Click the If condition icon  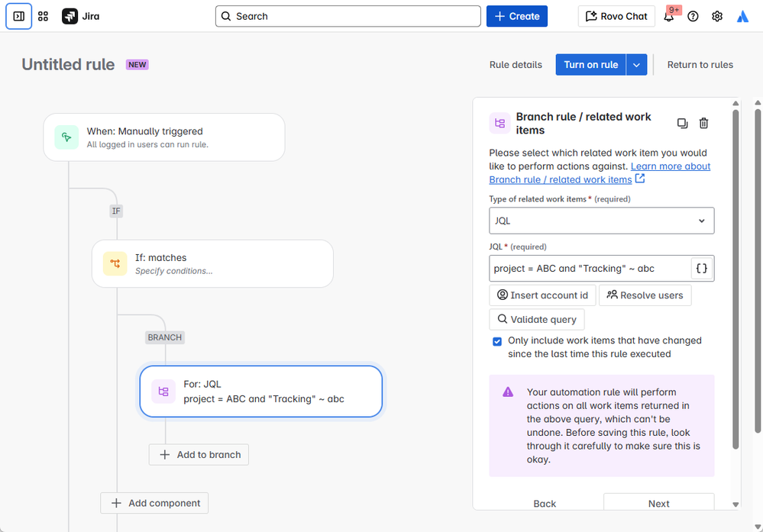point(115,263)
